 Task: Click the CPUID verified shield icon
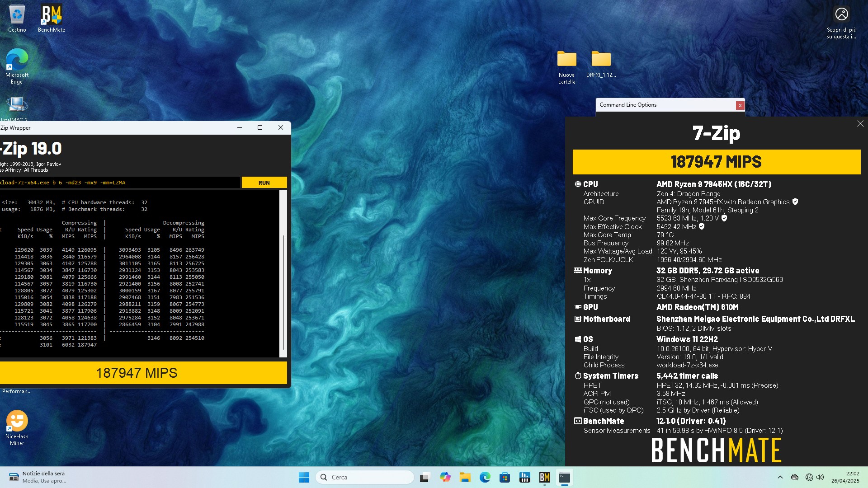[x=795, y=202]
